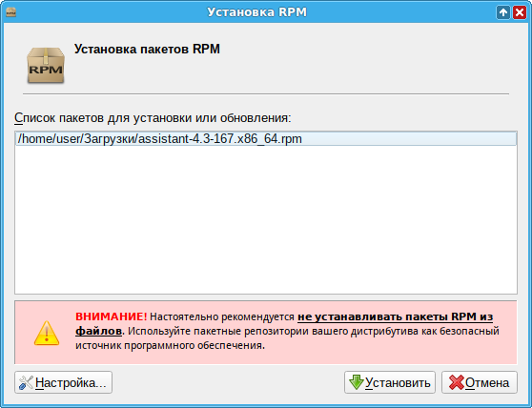Click the 'Установка пакетов RPM' heading
The image size is (532, 408).
click(147, 50)
